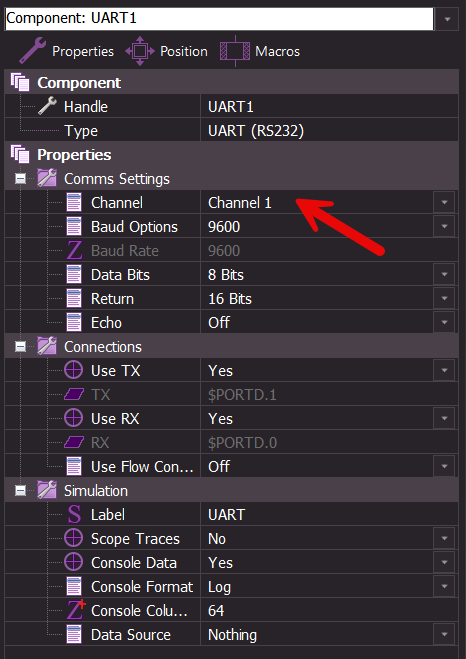Click the Handle wrench icon
Viewport: 466px width, 659px height.
point(47,106)
